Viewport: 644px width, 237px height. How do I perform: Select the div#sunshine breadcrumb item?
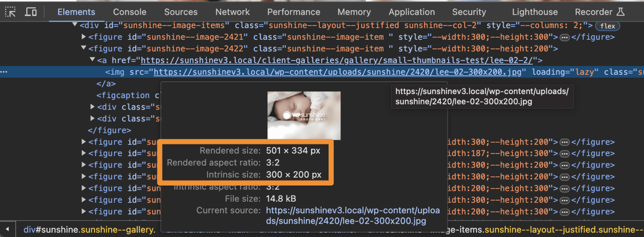tap(89, 230)
